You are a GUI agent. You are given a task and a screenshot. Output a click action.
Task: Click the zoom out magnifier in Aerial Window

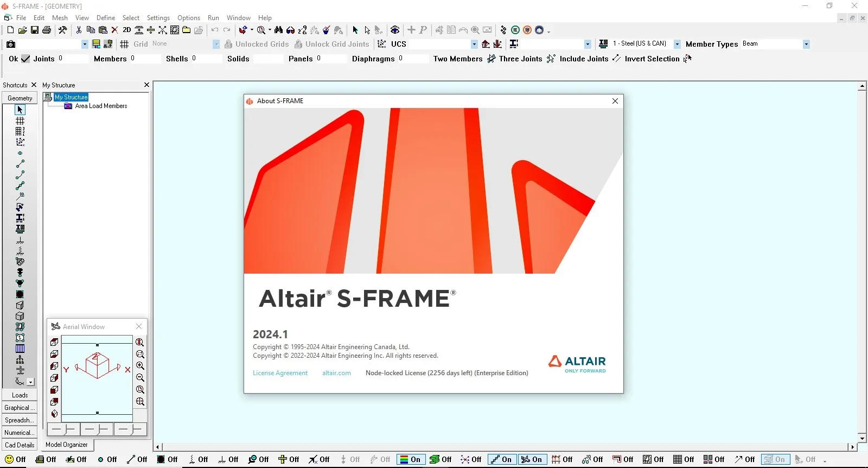click(x=140, y=378)
